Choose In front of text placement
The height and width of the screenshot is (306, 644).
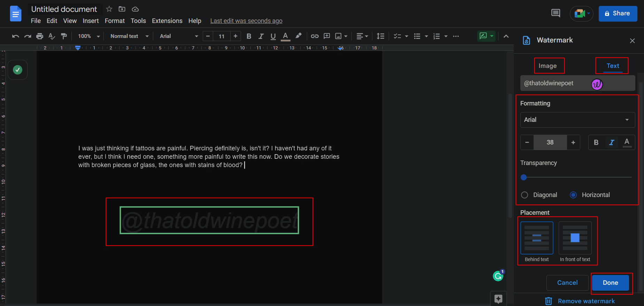pyautogui.click(x=575, y=238)
